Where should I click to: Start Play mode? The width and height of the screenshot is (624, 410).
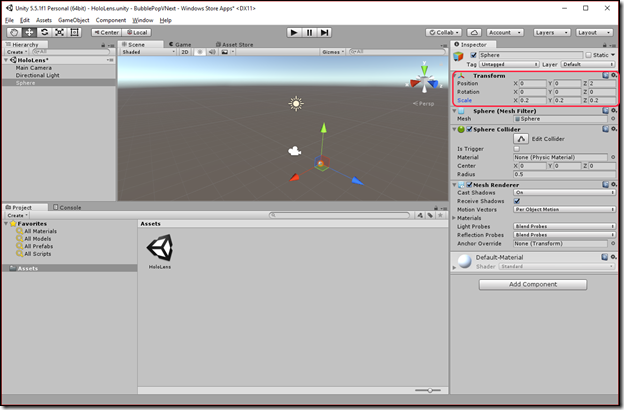click(x=294, y=33)
